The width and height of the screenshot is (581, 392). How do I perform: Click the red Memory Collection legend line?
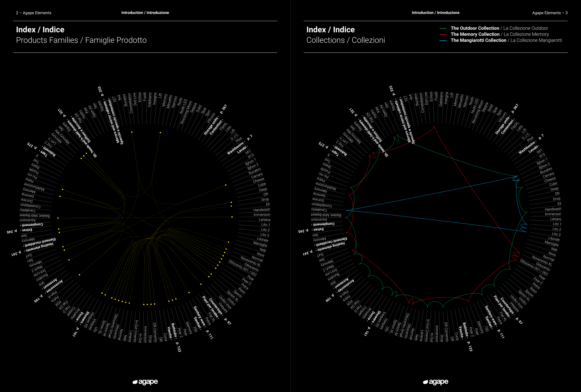click(x=443, y=34)
